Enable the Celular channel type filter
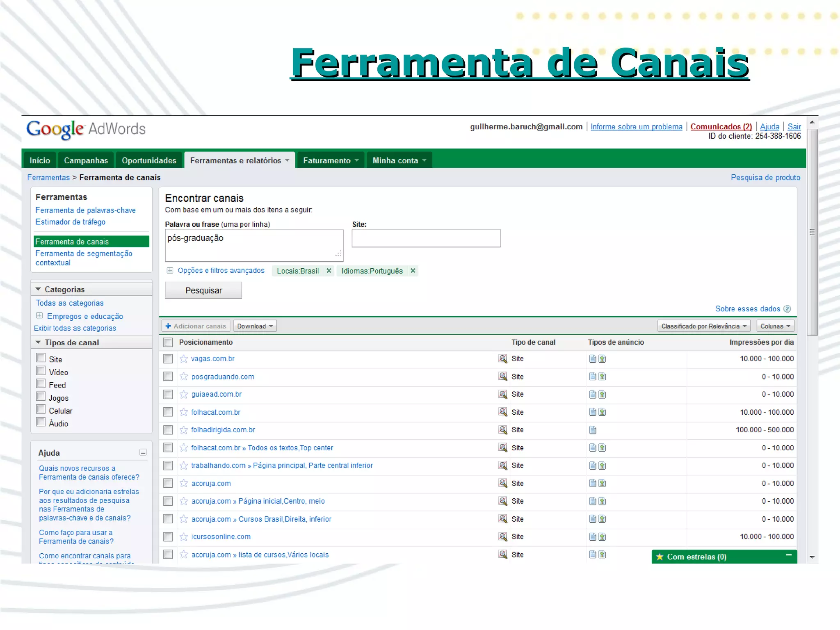Image resolution: width=840 pixels, height=630 pixels. [41, 409]
